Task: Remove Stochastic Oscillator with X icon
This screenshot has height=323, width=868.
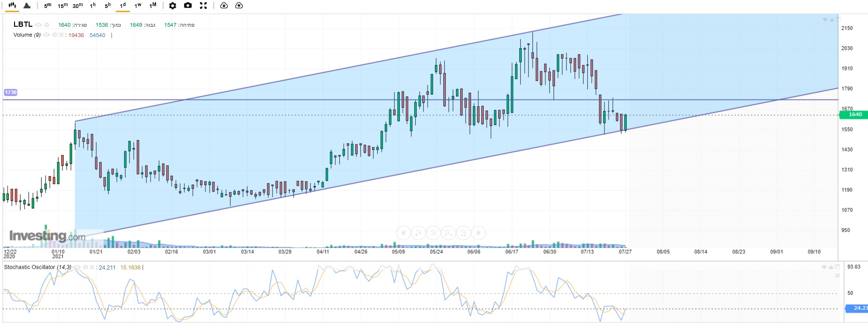Action: (x=92, y=267)
